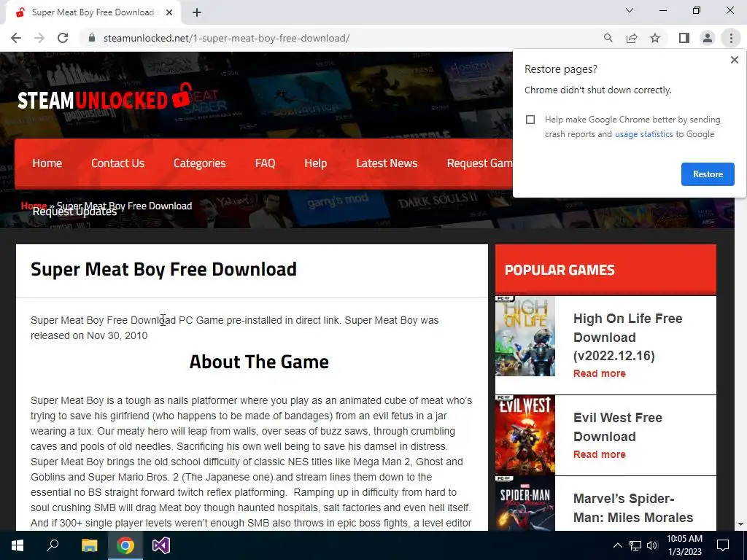Share this page using the share icon
Viewport: 747px width, 560px height.
point(632,38)
